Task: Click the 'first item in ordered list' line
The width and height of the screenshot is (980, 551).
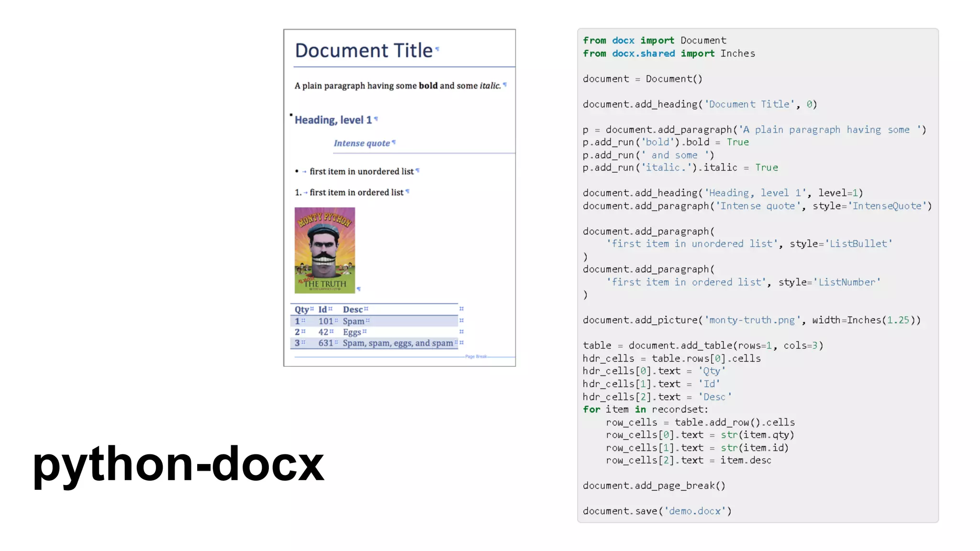Action: click(x=356, y=192)
